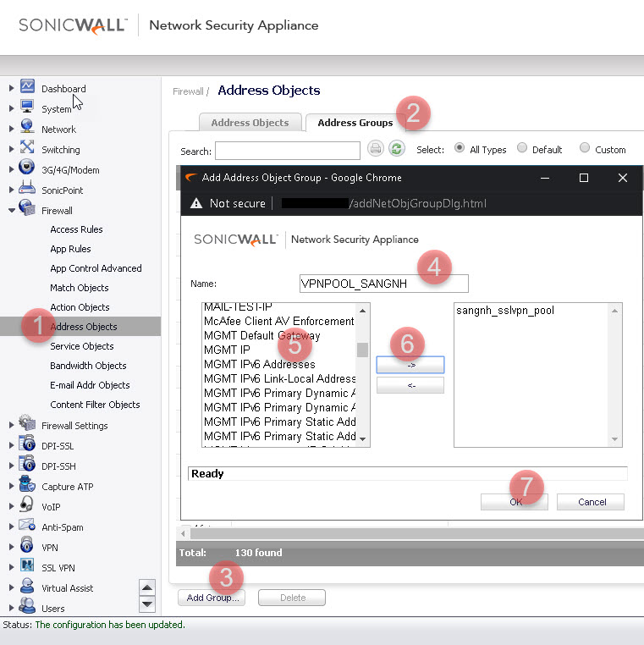644x645 pixels.
Task: Select McAfee Client AV Enforcement entry
Action: 278,321
